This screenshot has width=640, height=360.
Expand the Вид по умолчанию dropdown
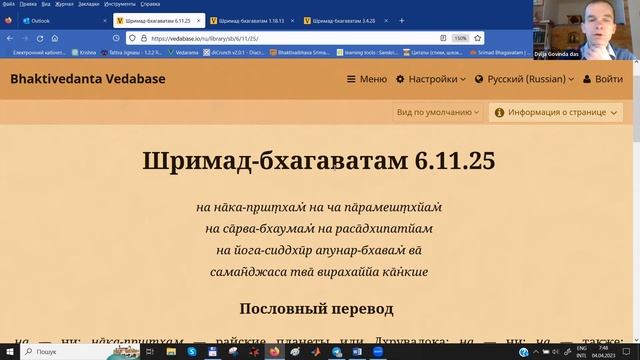438,112
